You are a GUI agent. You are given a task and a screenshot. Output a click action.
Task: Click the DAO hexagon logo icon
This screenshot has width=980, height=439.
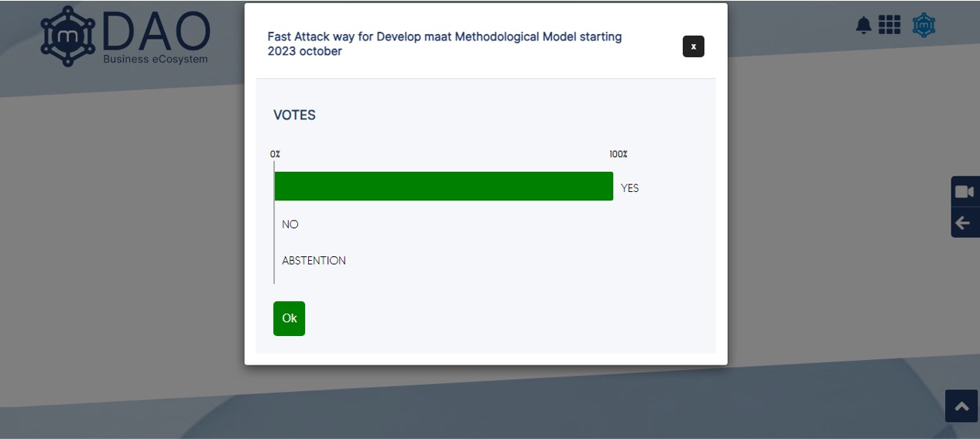[68, 36]
